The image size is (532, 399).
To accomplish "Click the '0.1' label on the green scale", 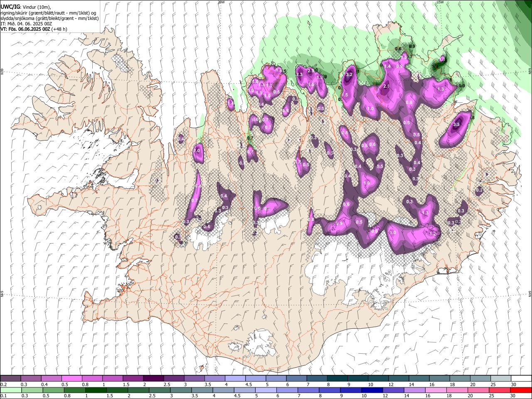I will tap(3, 396).
